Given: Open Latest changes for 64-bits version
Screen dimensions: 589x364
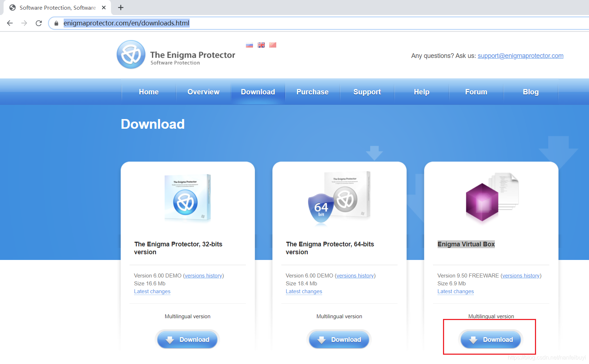Looking at the screenshot, I should point(304,291).
